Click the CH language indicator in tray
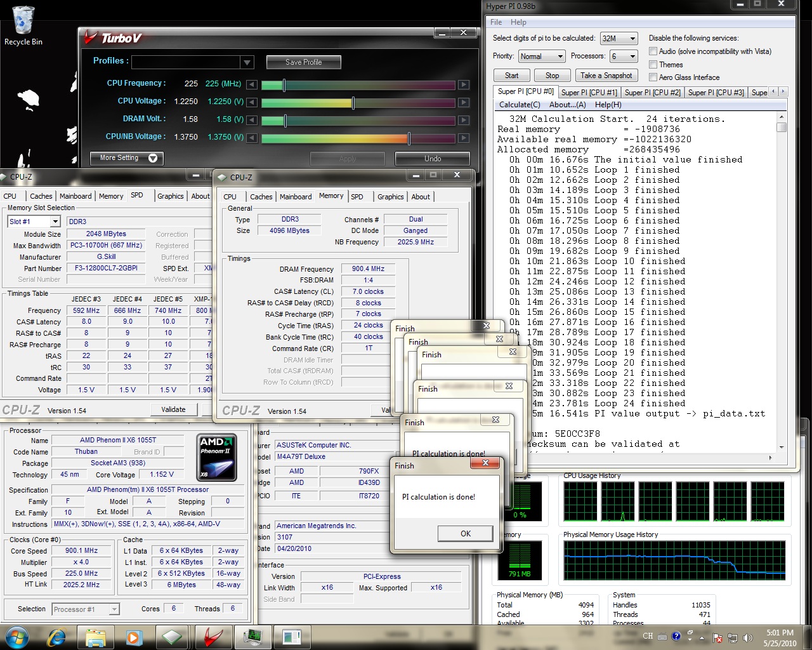The width and height of the screenshot is (812, 650). click(x=648, y=636)
